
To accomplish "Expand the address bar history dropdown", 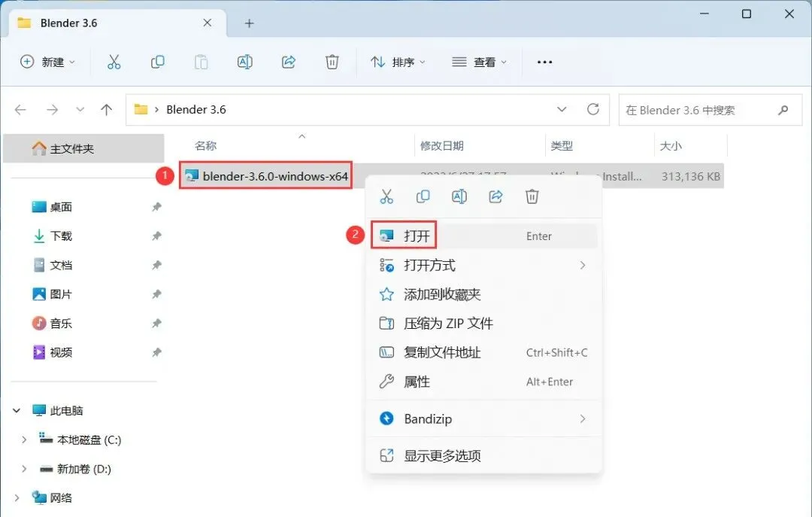I will 562,109.
